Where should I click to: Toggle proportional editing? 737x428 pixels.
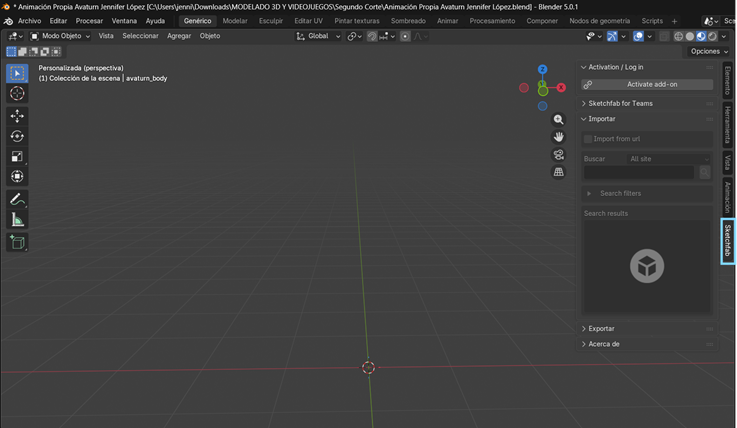point(405,36)
